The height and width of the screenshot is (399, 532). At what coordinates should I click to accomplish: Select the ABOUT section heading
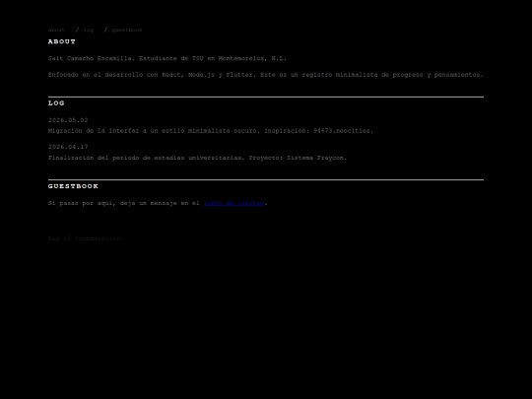[62, 41]
